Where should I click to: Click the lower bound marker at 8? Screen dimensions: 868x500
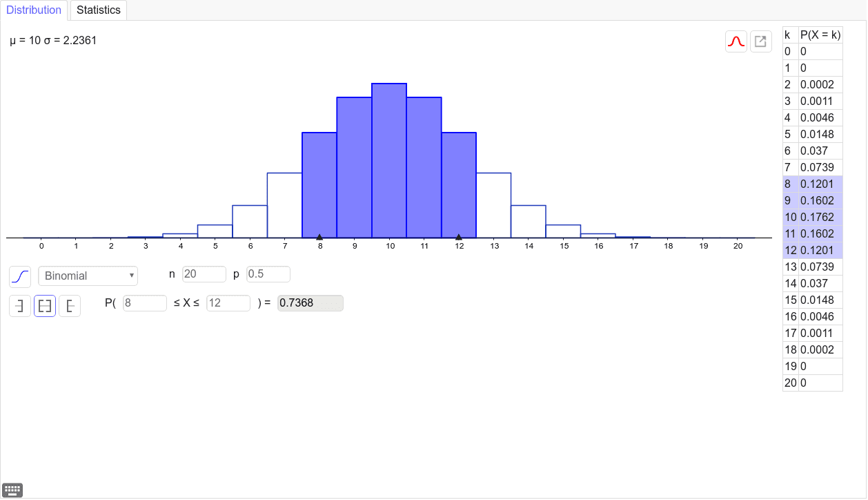(319, 237)
